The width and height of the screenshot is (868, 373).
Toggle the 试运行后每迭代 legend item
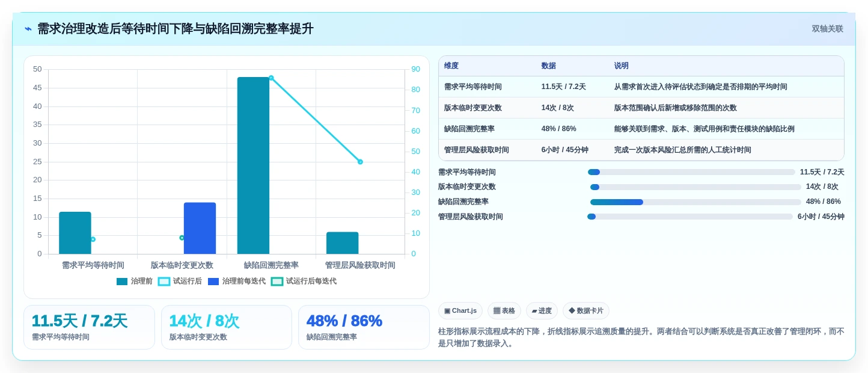[304, 281]
